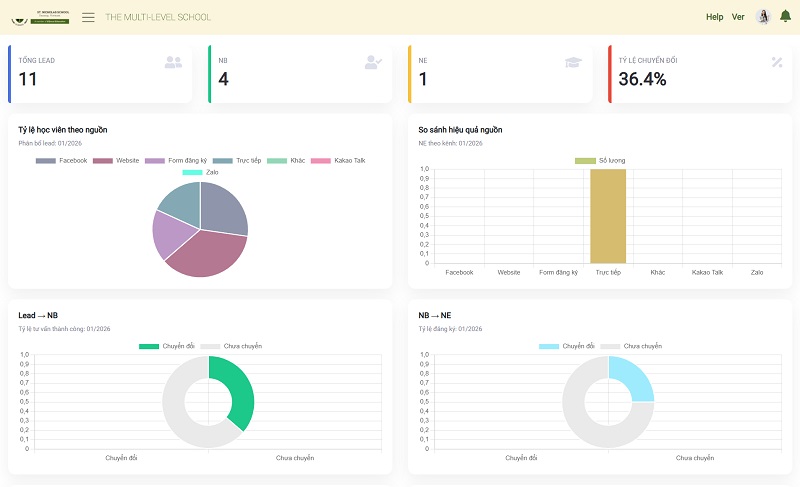Toggle Facebook legend in pie chart
The image size is (800, 487).
(61, 161)
